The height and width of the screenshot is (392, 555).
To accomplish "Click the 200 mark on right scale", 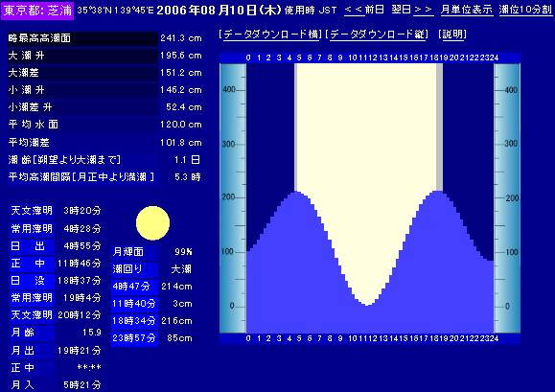I will click(x=512, y=198).
